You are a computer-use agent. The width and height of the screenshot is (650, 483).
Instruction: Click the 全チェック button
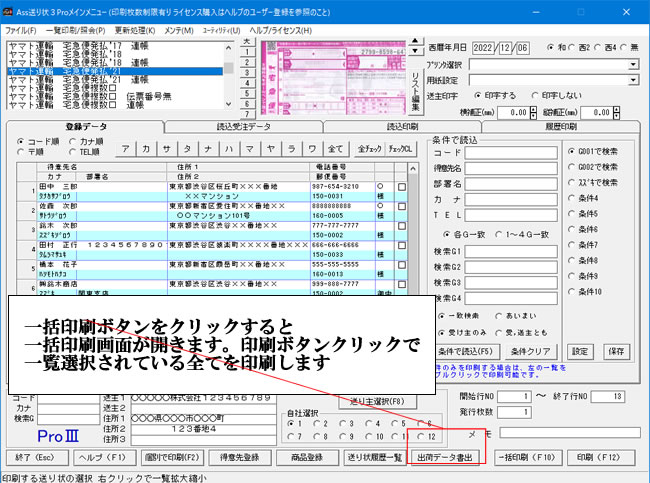pyautogui.click(x=370, y=148)
